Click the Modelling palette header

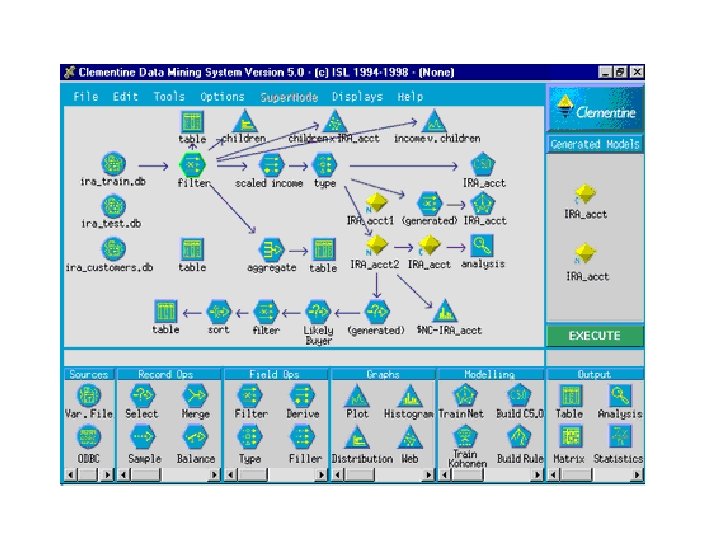tap(490, 374)
